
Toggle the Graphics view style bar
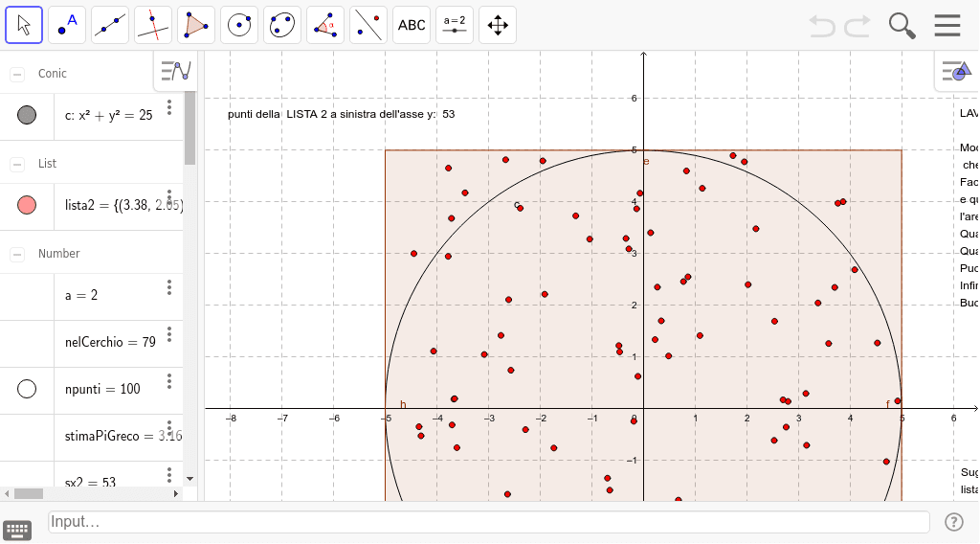tap(957, 71)
